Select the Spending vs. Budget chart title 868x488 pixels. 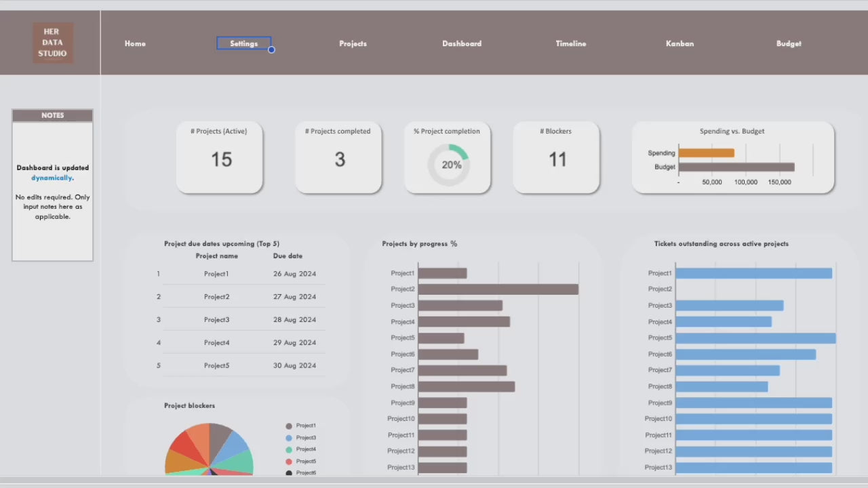[x=732, y=131]
